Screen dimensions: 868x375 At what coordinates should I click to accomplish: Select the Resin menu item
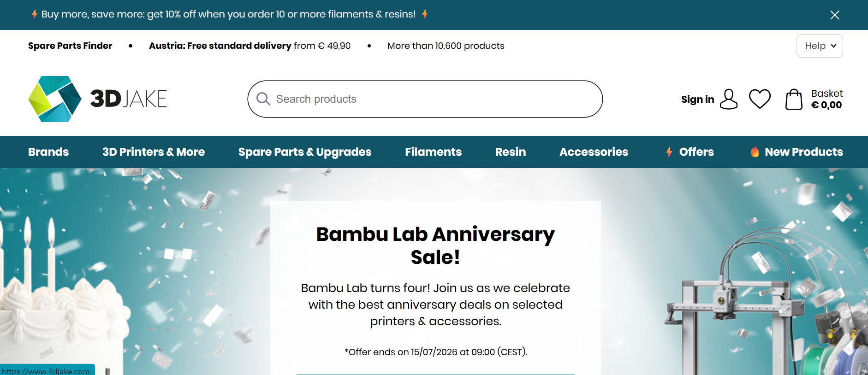point(511,152)
